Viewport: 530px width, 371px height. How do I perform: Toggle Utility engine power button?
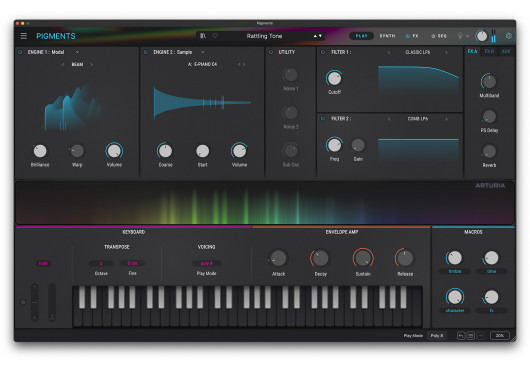click(x=271, y=52)
